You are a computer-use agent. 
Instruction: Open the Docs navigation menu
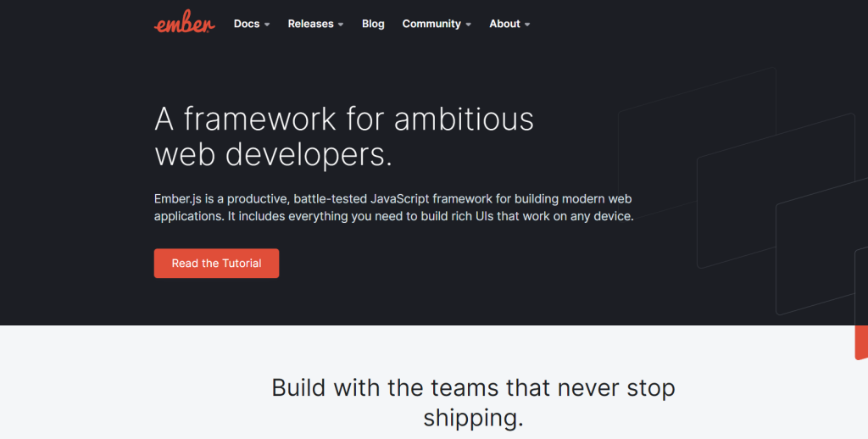247,24
